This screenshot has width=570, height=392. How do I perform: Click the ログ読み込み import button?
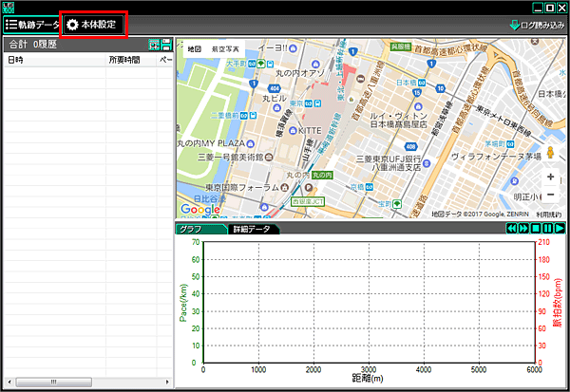click(x=537, y=25)
